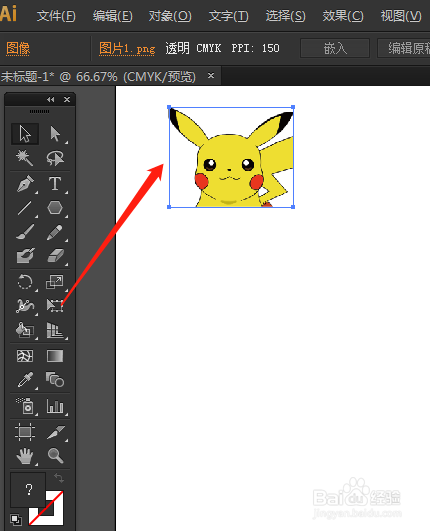Select the Free Transform tool
Viewport: 430px width, 531px height.
(x=55, y=306)
